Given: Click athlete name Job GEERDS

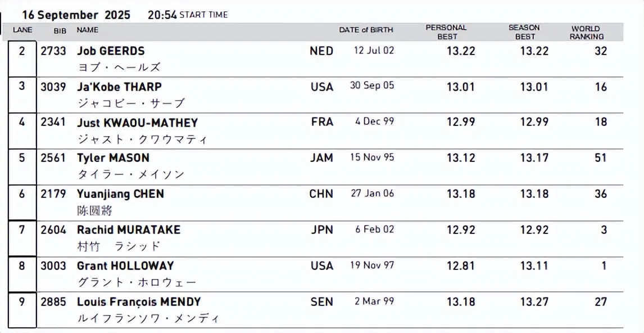Looking at the screenshot, I should point(111,51).
